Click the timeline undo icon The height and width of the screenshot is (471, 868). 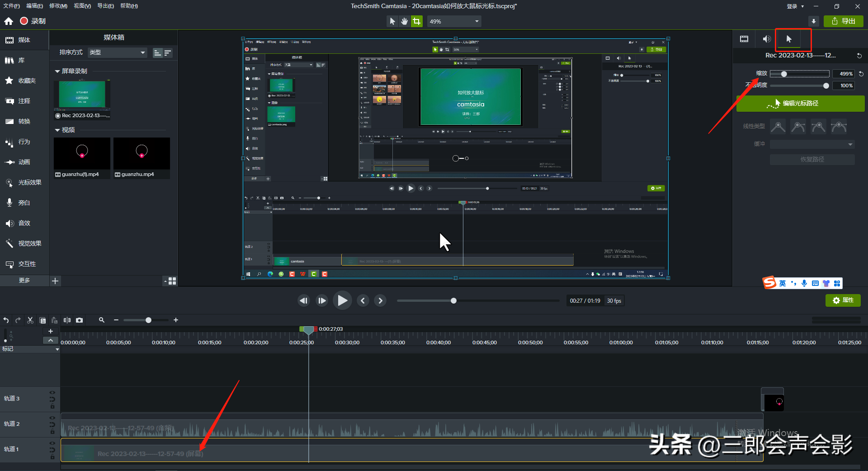[x=6, y=320]
